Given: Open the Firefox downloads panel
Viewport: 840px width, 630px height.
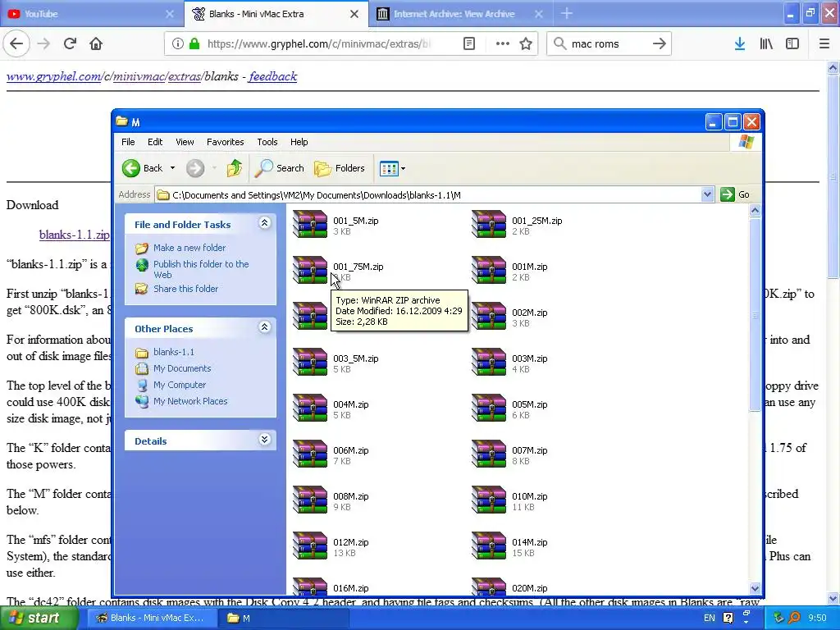Looking at the screenshot, I should [x=740, y=43].
